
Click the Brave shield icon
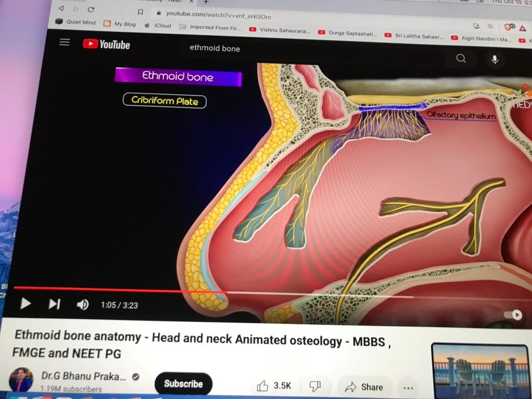509,27
